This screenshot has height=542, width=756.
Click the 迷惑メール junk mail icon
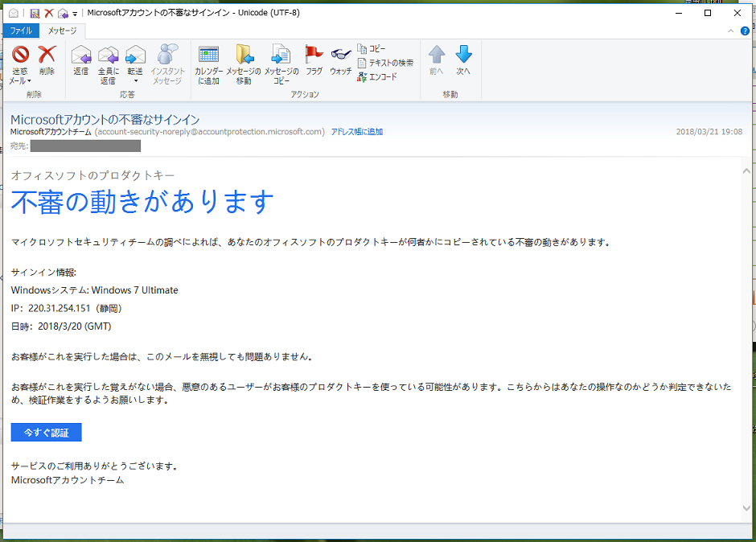pyautogui.click(x=20, y=55)
